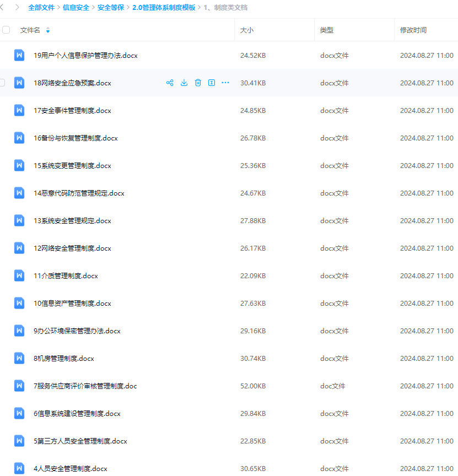Click the Word icon of 6信息系统建设管理制度.docx

coord(19,413)
